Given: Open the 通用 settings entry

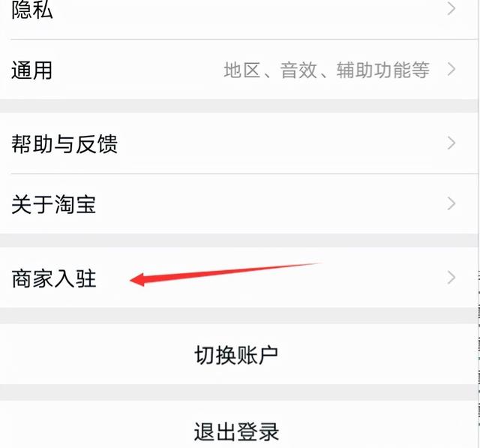Looking at the screenshot, I should click(x=238, y=70).
